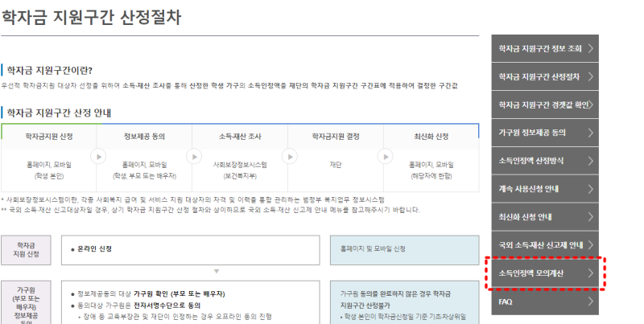Click the 최신화 신청 step header

click(431, 137)
